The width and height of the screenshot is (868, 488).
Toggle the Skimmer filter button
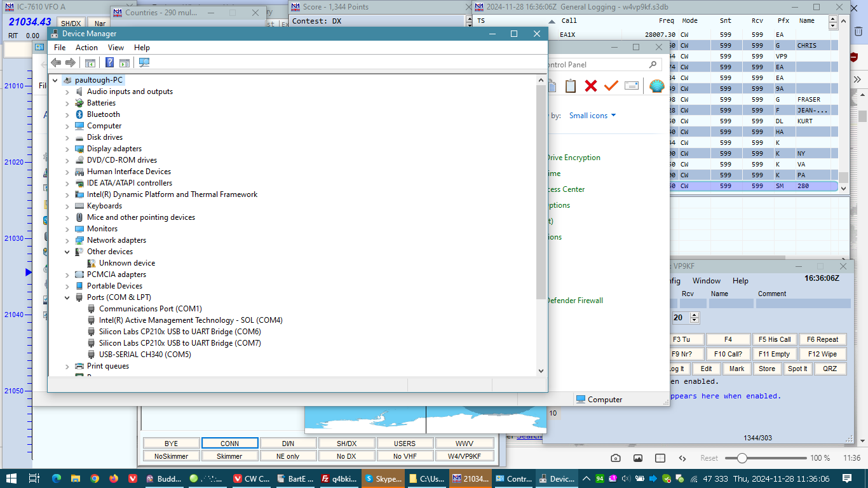coord(229,456)
